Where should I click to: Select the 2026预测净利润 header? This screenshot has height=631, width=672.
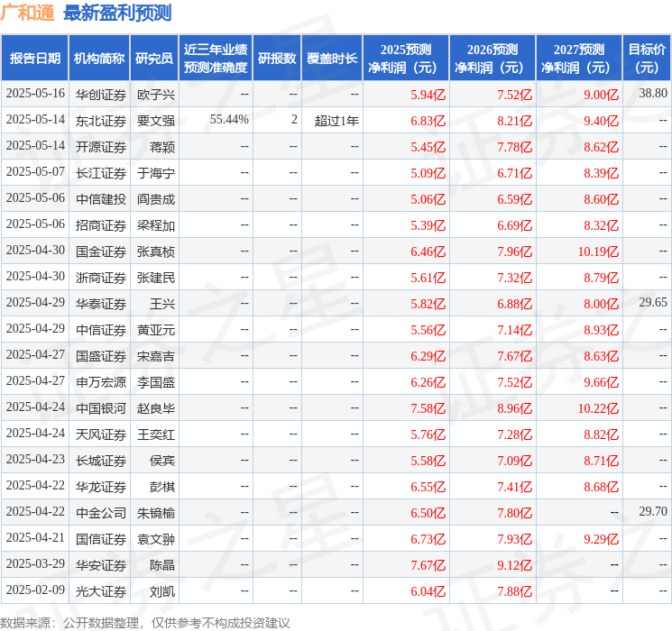tap(492, 58)
